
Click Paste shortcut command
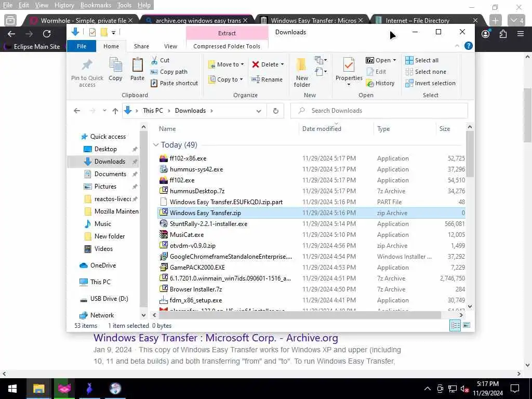175,83
